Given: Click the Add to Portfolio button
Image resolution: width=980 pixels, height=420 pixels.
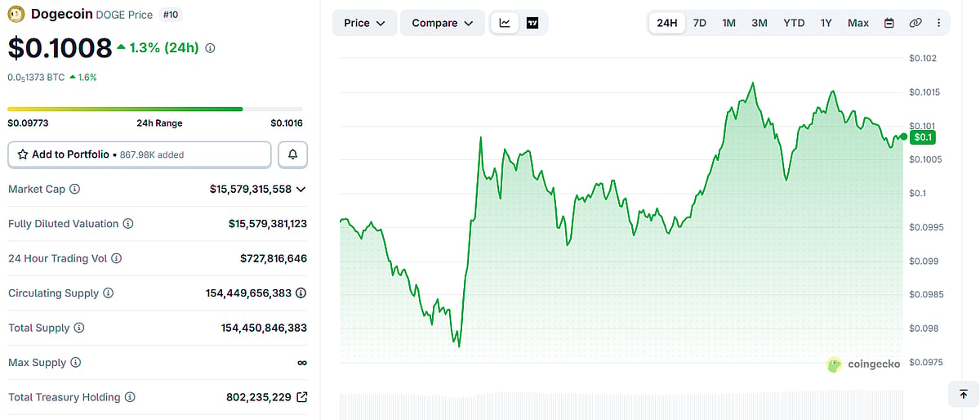Looking at the screenshot, I should [140, 154].
